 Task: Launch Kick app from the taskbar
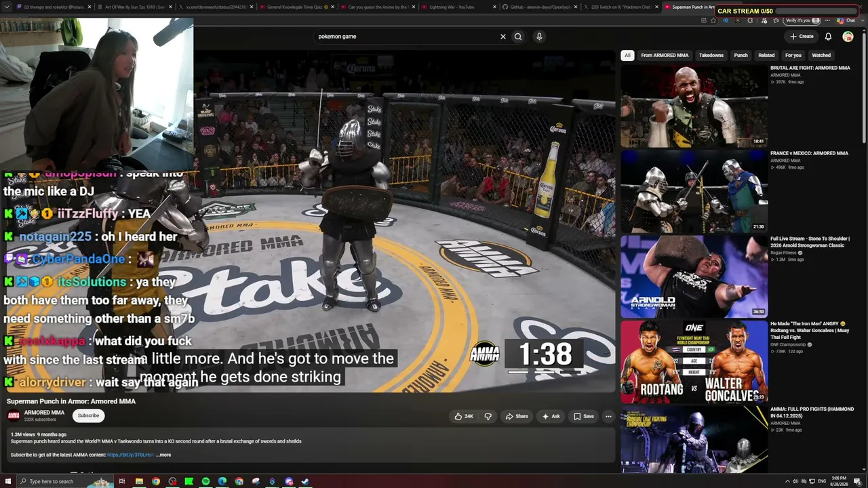click(x=189, y=481)
